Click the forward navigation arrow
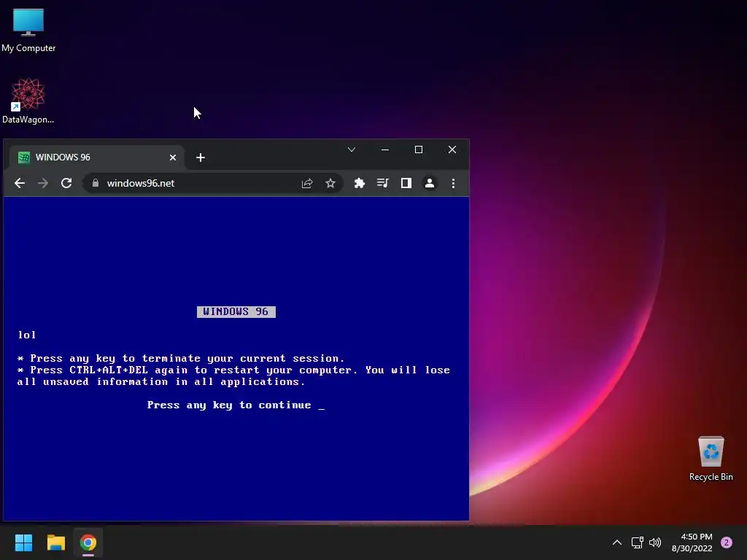This screenshot has width=747, height=560. pos(43,183)
